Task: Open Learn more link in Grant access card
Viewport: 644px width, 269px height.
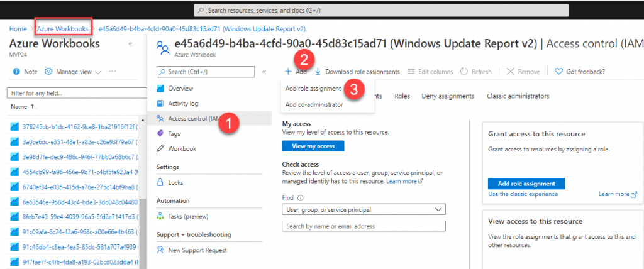Action: 618,194
